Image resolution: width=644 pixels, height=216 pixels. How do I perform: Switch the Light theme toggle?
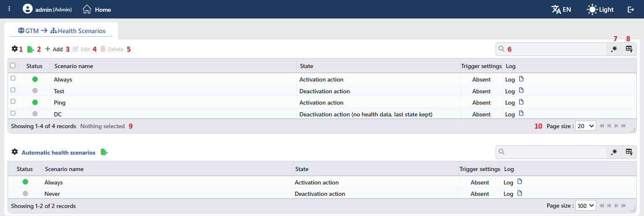click(x=600, y=9)
